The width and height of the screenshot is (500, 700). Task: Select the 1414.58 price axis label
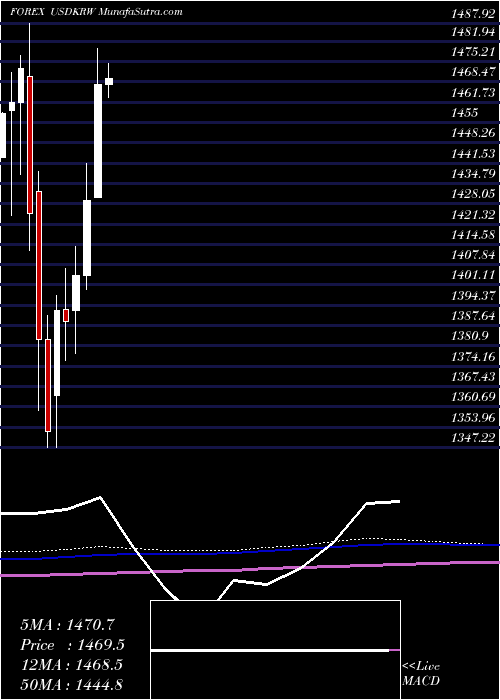click(x=473, y=234)
